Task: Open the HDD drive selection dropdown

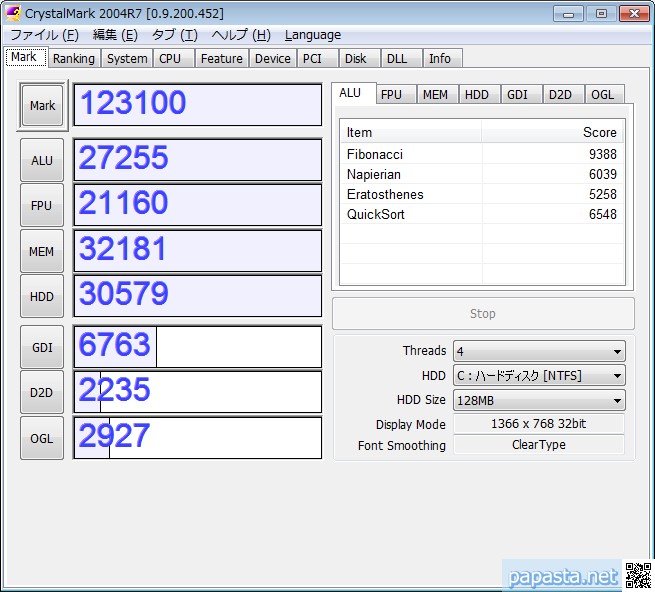Action: point(539,376)
